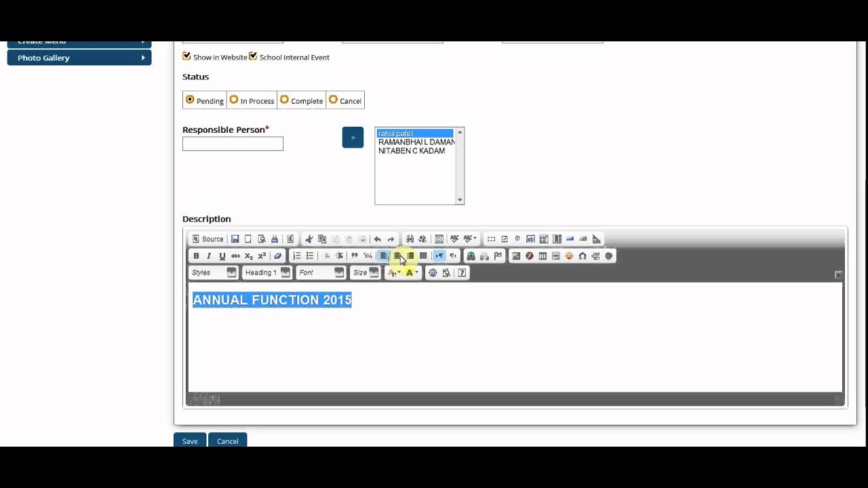Click the Save button
The image size is (868, 488).
point(190,441)
